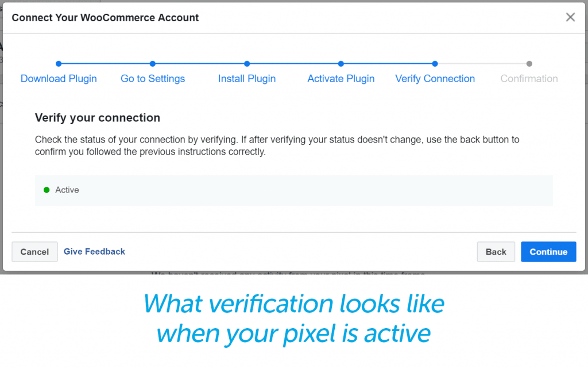This screenshot has height=369, width=588.
Task: Close the Connect Your WooCommerce Account dialog
Action: click(x=570, y=17)
